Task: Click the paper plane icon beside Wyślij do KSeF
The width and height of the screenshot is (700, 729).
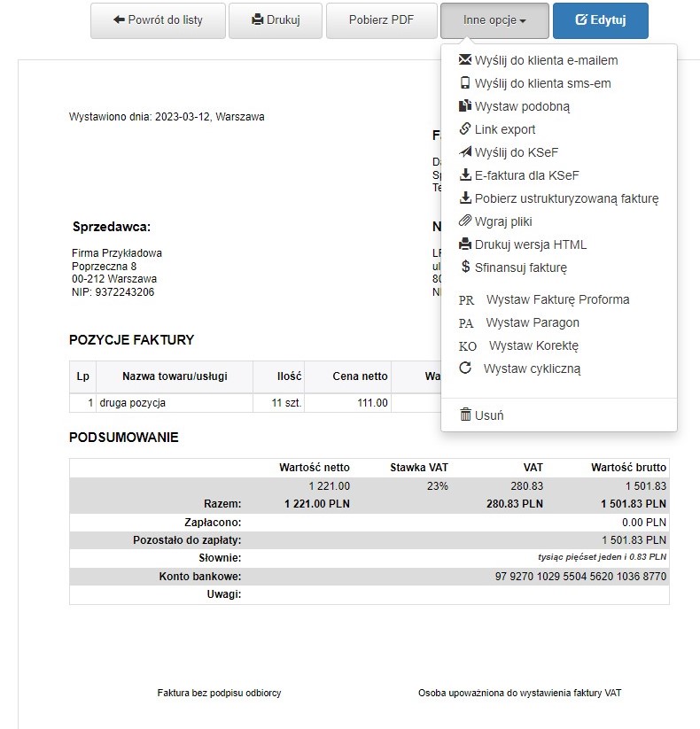Action: tap(464, 151)
